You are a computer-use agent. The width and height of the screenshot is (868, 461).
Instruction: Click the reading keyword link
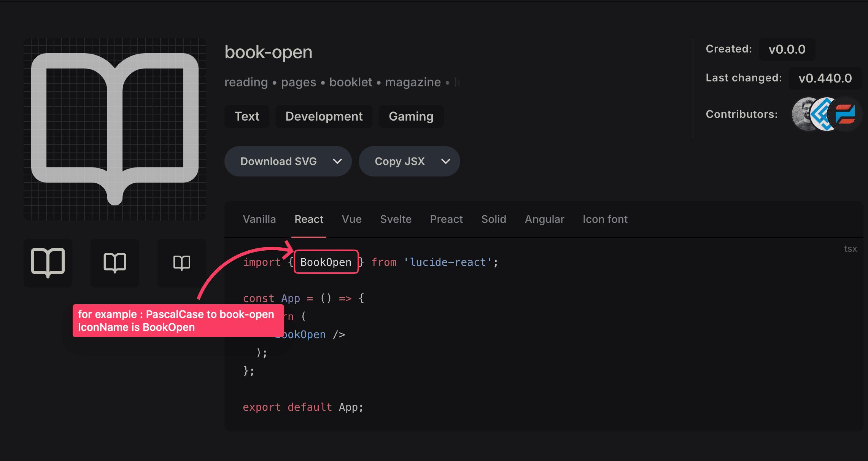pyautogui.click(x=246, y=82)
